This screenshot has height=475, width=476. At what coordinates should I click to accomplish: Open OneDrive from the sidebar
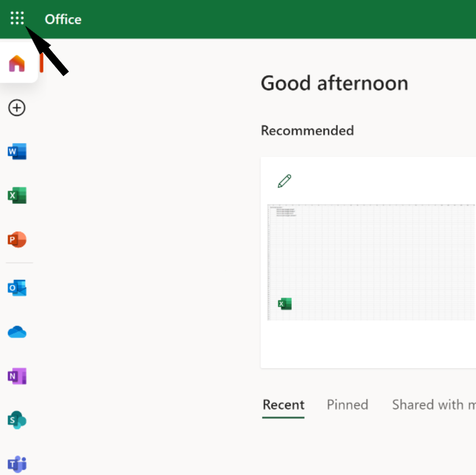[x=17, y=332]
